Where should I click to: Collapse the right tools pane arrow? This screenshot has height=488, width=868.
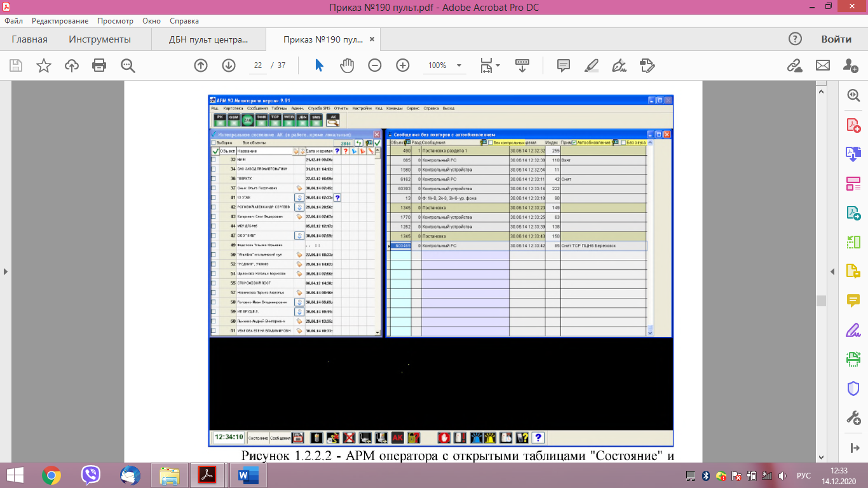pyautogui.click(x=853, y=448)
